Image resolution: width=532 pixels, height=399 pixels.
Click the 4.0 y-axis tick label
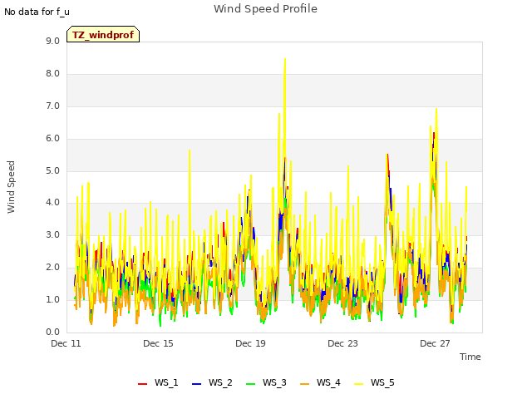(52, 203)
